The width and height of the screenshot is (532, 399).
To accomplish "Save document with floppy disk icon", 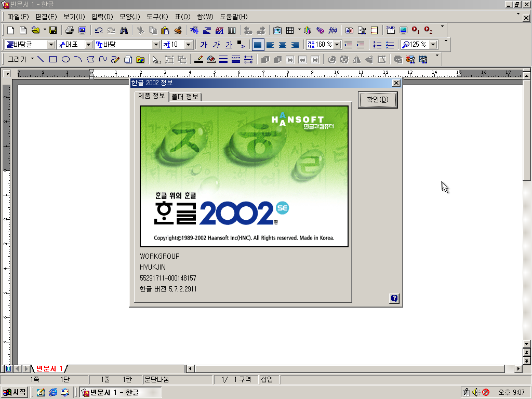I will [53, 31].
